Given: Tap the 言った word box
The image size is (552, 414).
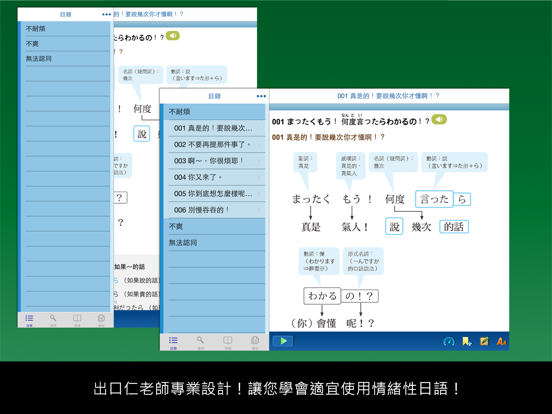Looking at the screenshot, I should [434, 199].
